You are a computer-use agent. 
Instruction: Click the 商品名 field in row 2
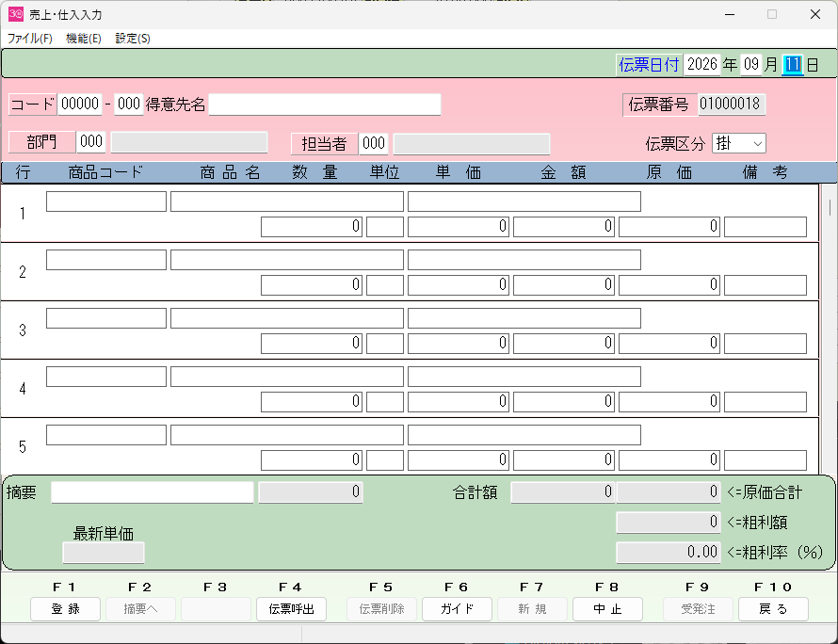[287, 260]
